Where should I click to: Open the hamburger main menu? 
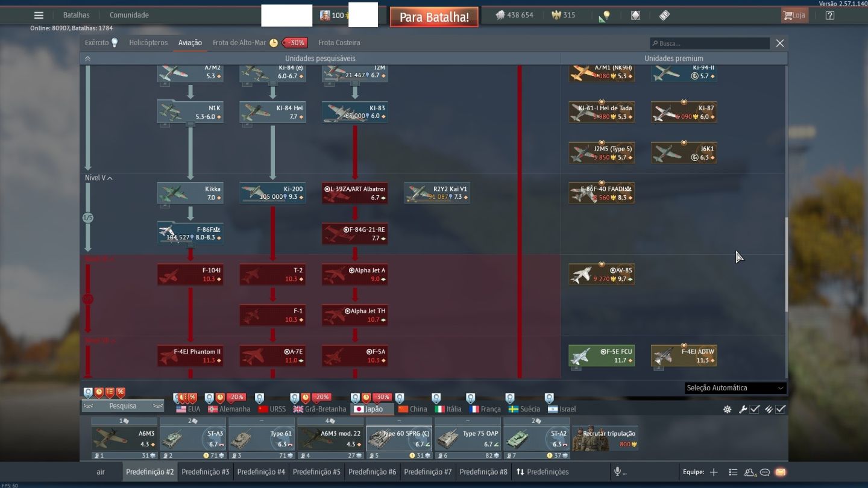click(39, 15)
